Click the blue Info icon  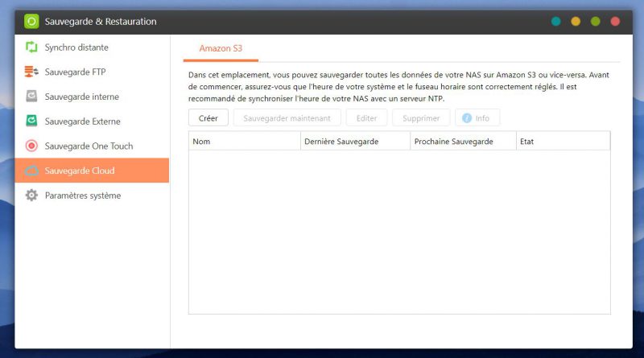pos(467,118)
